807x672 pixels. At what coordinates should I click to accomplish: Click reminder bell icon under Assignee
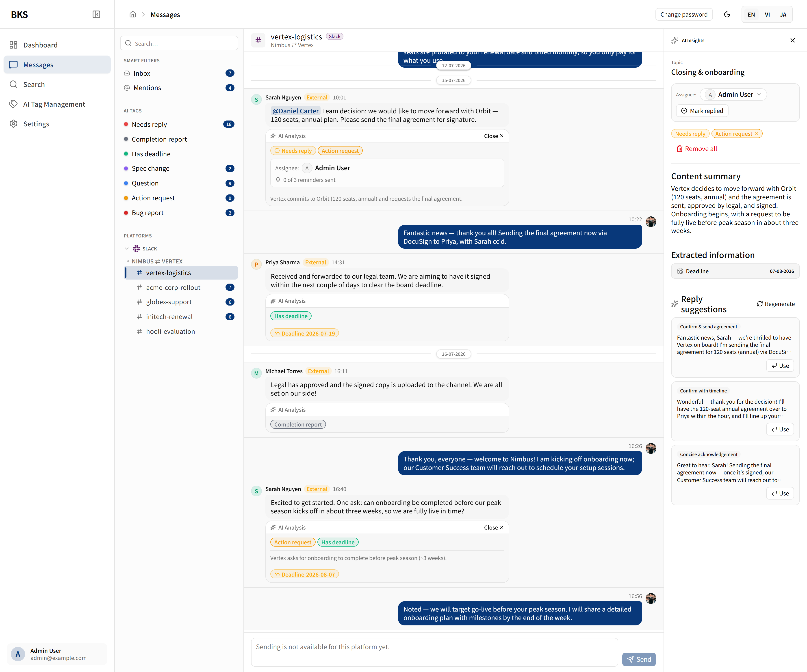click(x=278, y=180)
